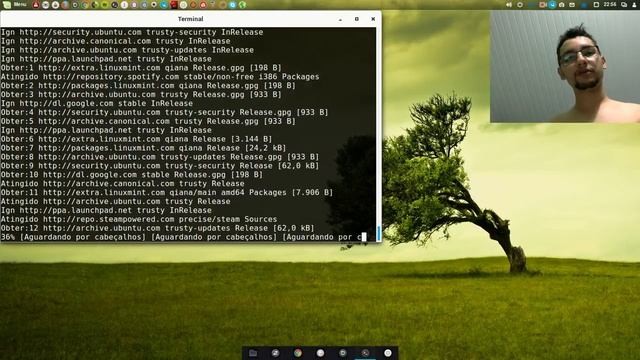Click the 'Atingido http://repo.steampowered.com precise/steam Sources' line
Viewport: 640px width, 360px height.
(x=139, y=219)
